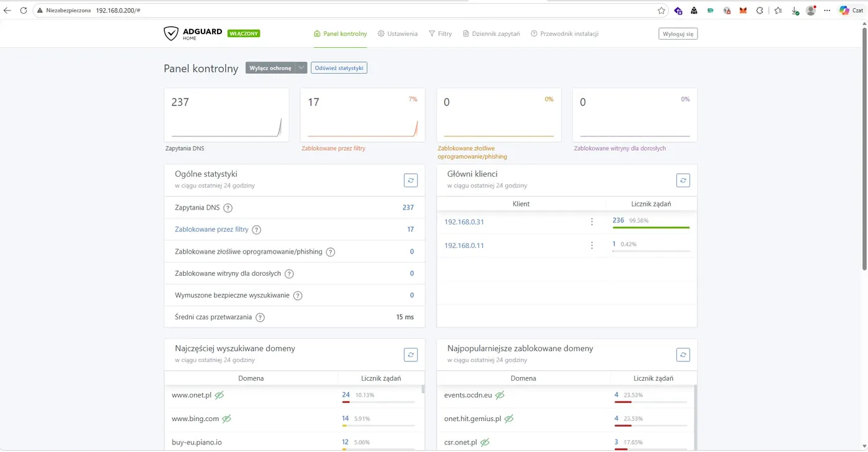Open the Zablokowane przez filtry link
Viewport: 868px width, 452px height.
coord(211,229)
